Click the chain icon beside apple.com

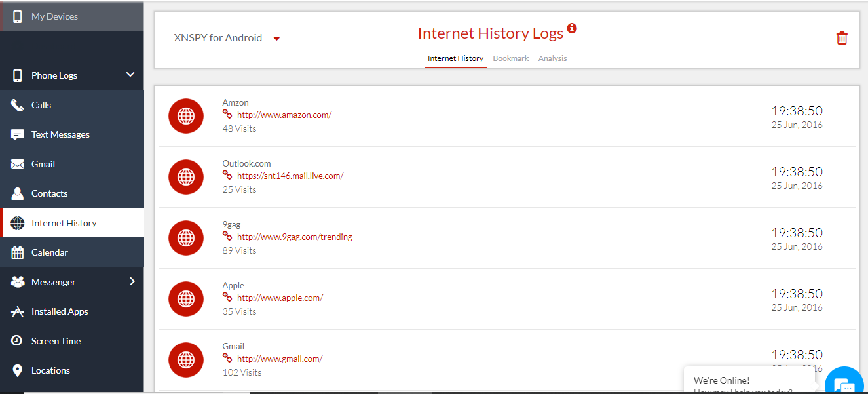[227, 297]
